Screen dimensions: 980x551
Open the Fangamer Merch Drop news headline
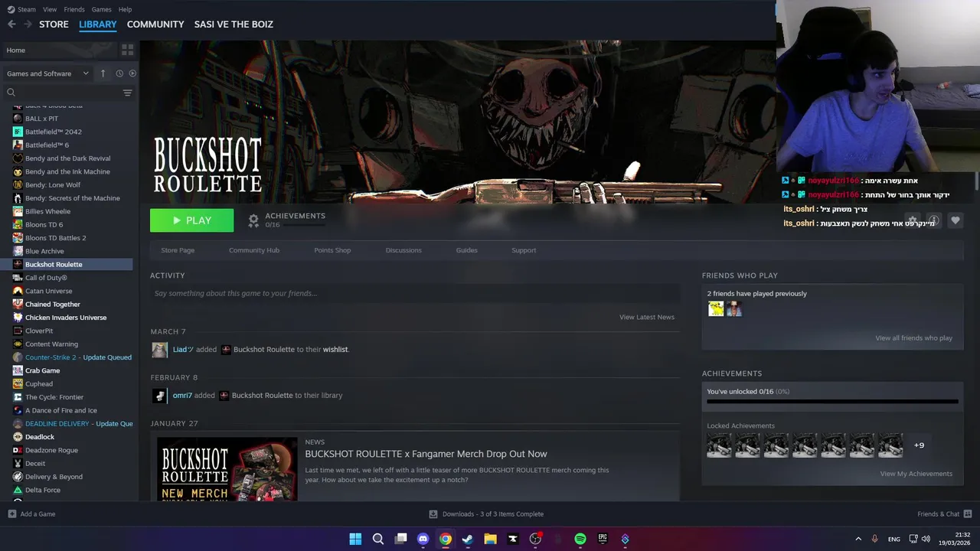tap(426, 454)
